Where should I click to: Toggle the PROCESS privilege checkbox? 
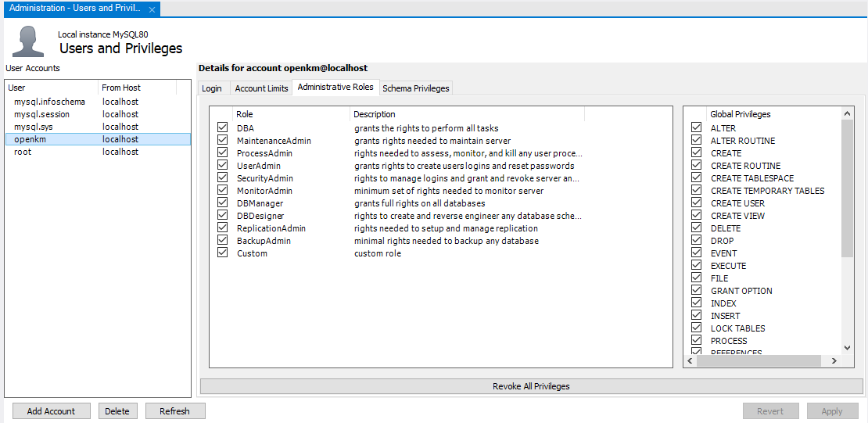(x=697, y=340)
